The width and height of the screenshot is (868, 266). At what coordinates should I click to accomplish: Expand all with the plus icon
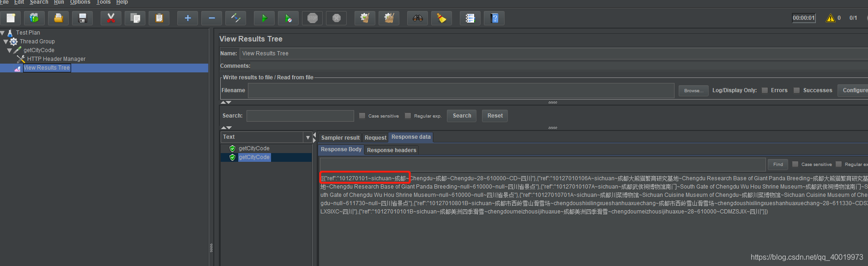[187, 18]
